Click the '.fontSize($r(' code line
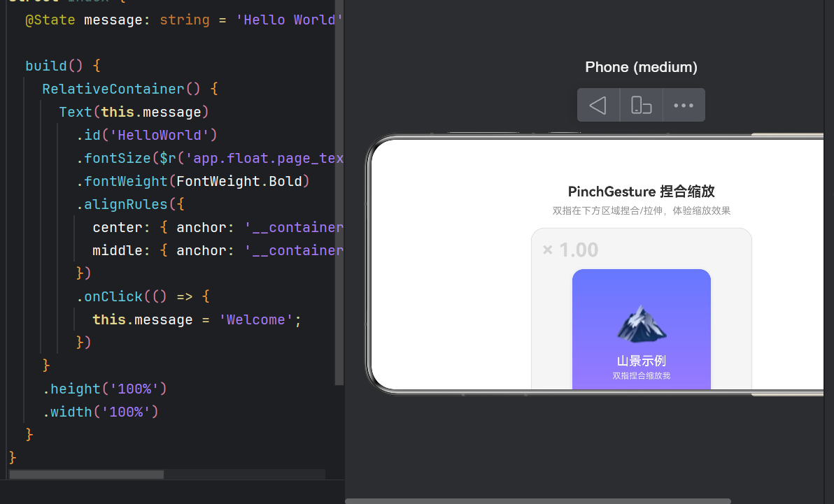The image size is (834, 504). 210,159
